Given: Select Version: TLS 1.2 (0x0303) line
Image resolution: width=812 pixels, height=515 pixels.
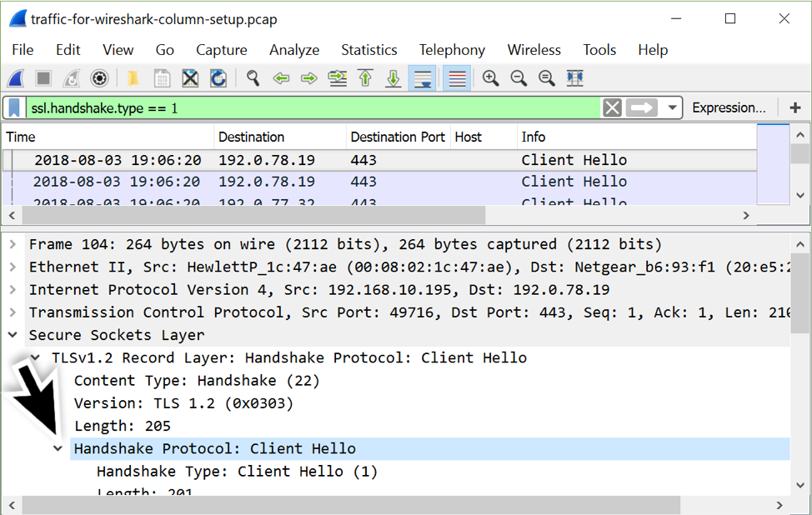Looking at the screenshot, I should pos(184,403).
